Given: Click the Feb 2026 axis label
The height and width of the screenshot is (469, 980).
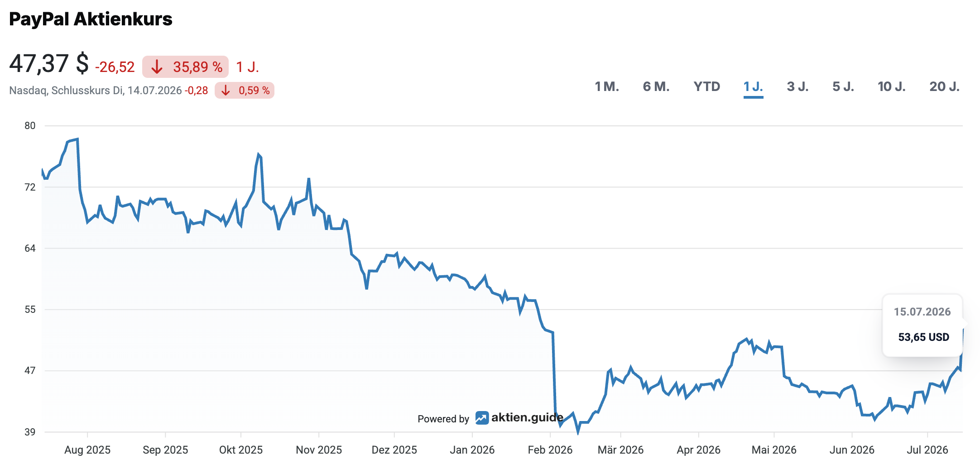Looking at the screenshot, I should click(x=550, y=450).
